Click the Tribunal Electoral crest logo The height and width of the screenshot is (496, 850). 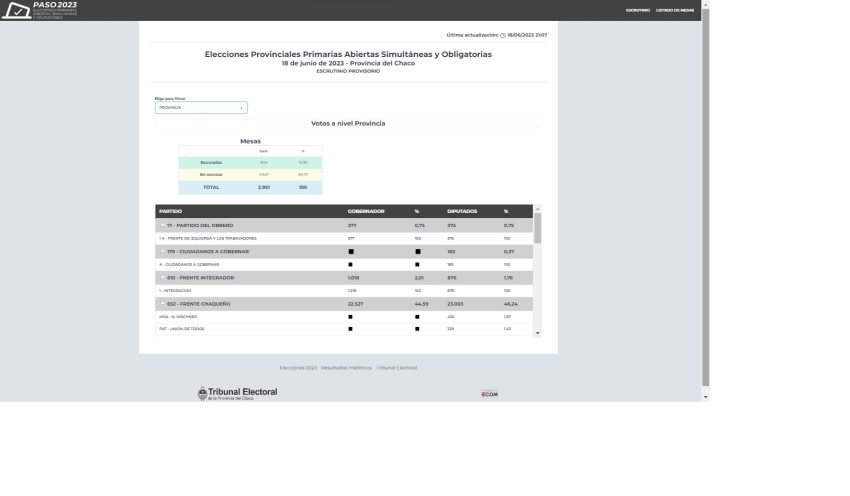pos(202,393)
